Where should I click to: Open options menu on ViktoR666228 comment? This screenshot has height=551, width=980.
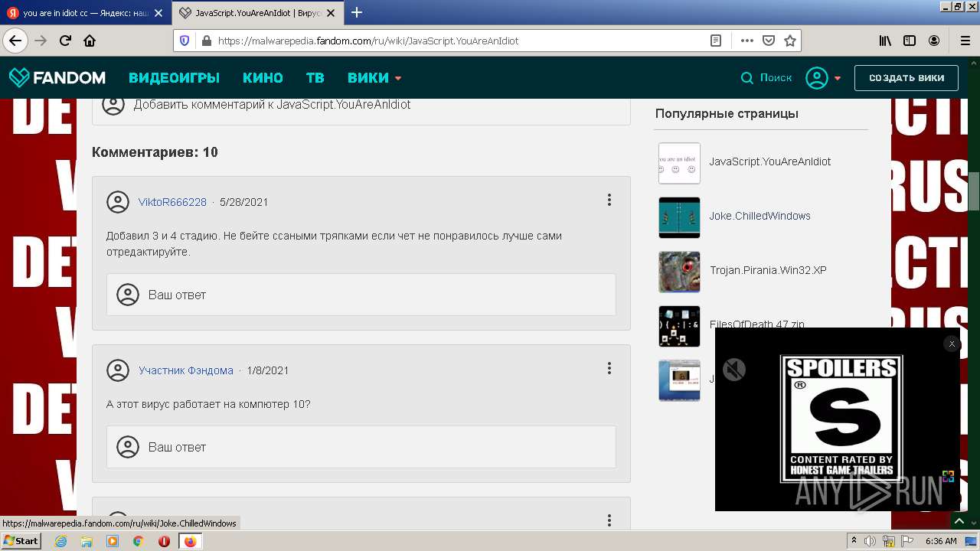(x=609, y=200)
